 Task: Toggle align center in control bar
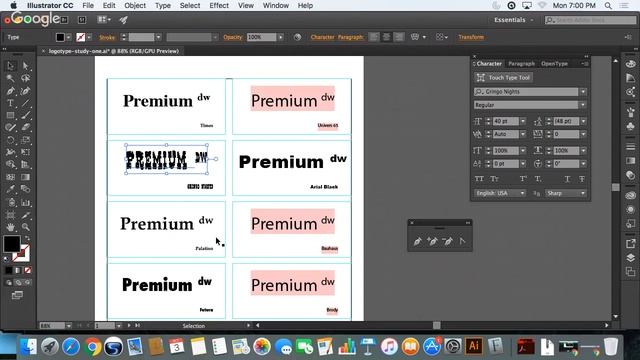coord(386,37)
